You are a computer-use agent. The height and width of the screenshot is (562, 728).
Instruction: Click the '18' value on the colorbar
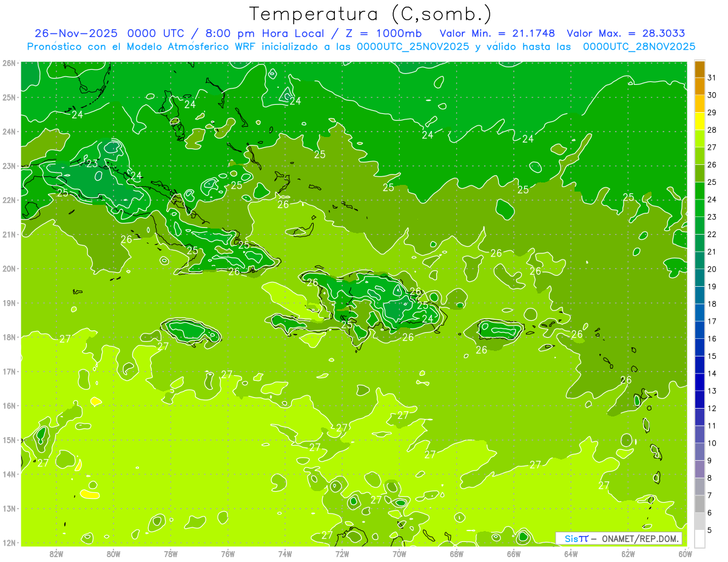(x=712, y=304)
